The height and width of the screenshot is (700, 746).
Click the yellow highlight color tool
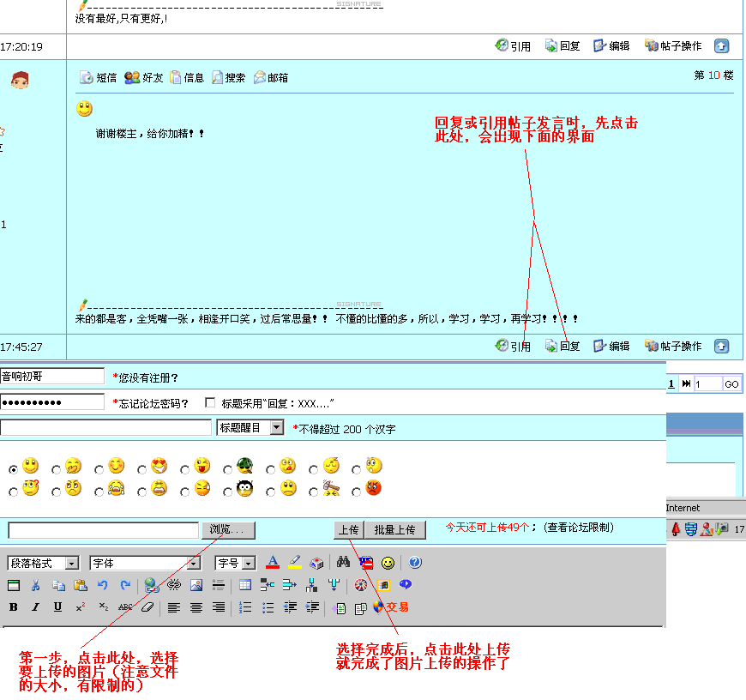coord(295,563)
